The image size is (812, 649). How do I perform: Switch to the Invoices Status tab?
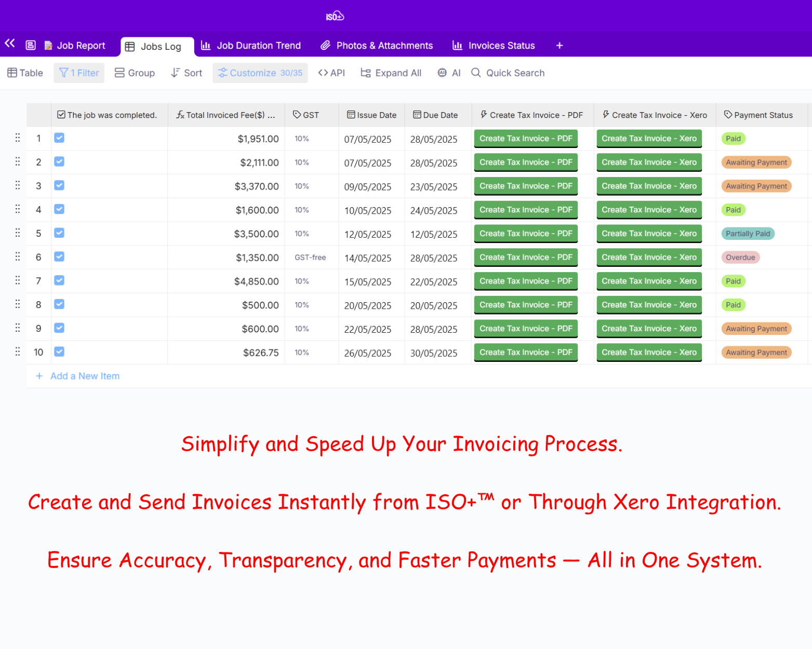(x=494, y=46)
